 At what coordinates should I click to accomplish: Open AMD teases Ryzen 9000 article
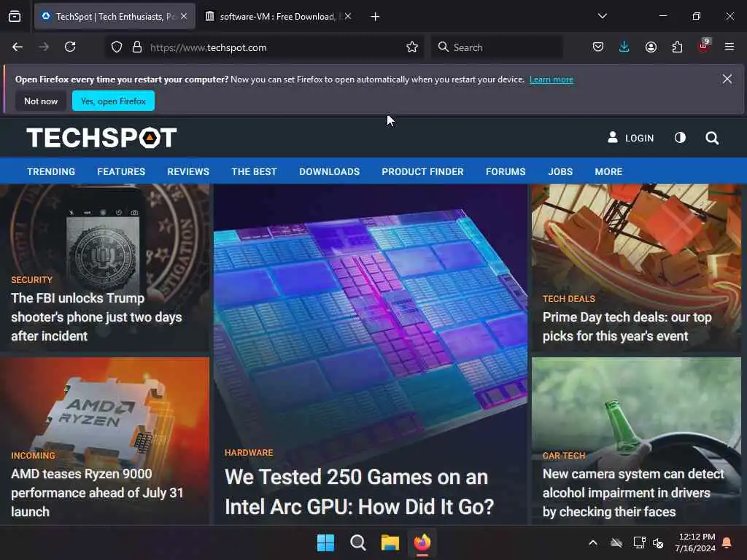(x=97, y=493)
